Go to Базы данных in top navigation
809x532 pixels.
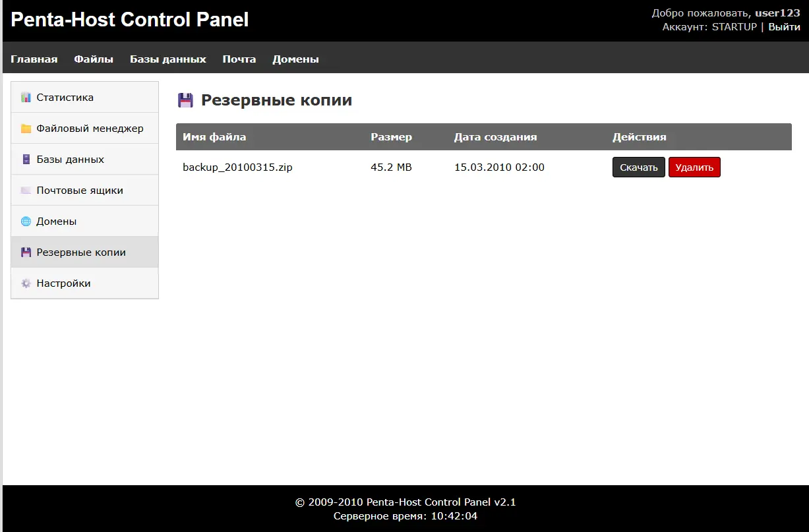pyautogui.click(x=168, y=59)
